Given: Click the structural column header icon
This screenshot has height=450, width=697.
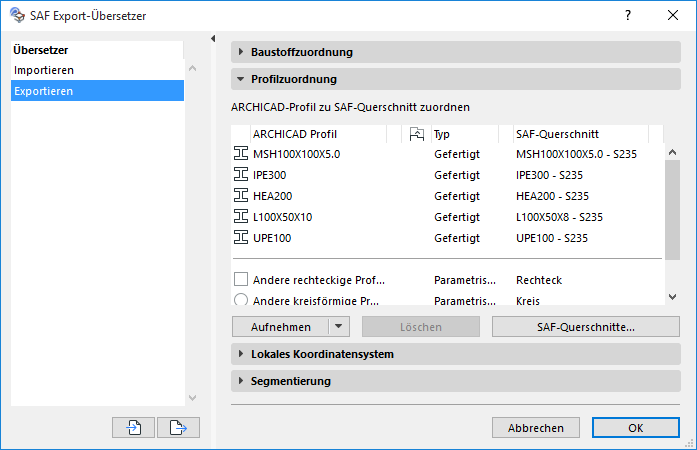Looking at the screenshot, I should point(417,134).
